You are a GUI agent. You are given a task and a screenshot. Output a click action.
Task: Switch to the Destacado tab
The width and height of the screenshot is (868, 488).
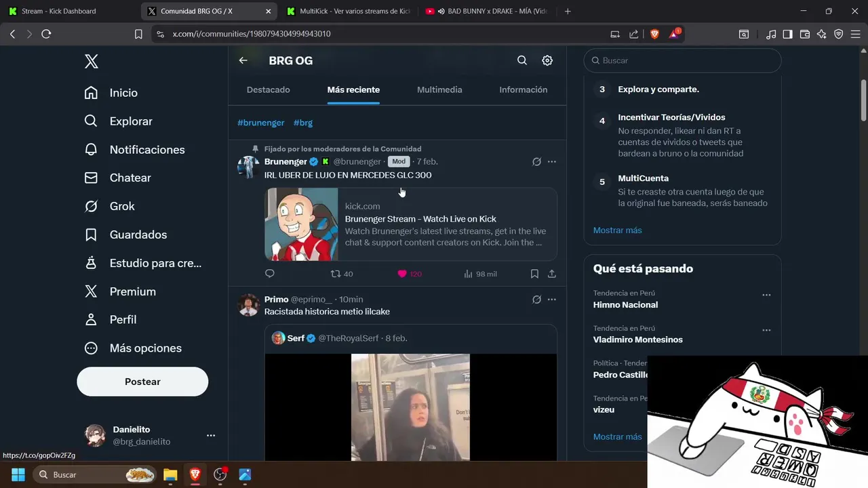click(x=269, y=89)
